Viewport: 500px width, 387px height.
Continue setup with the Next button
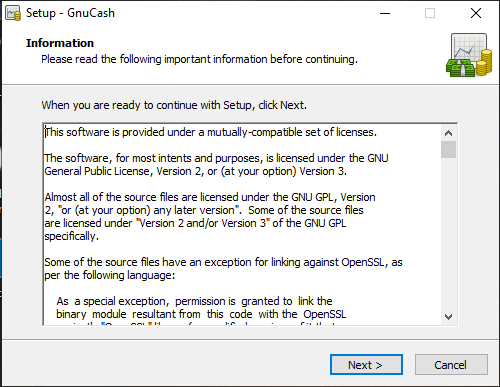[366, 365]
